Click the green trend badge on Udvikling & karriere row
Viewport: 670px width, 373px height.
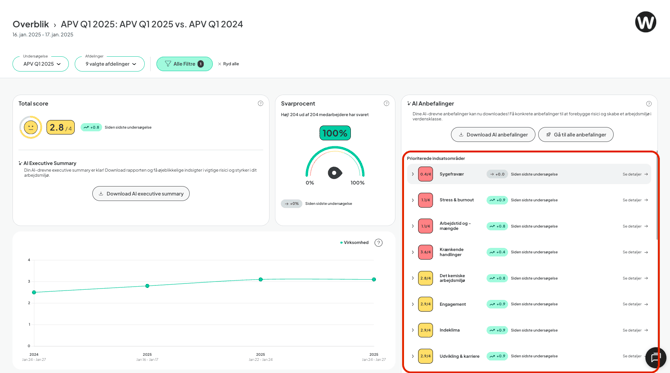coord(497,356)
